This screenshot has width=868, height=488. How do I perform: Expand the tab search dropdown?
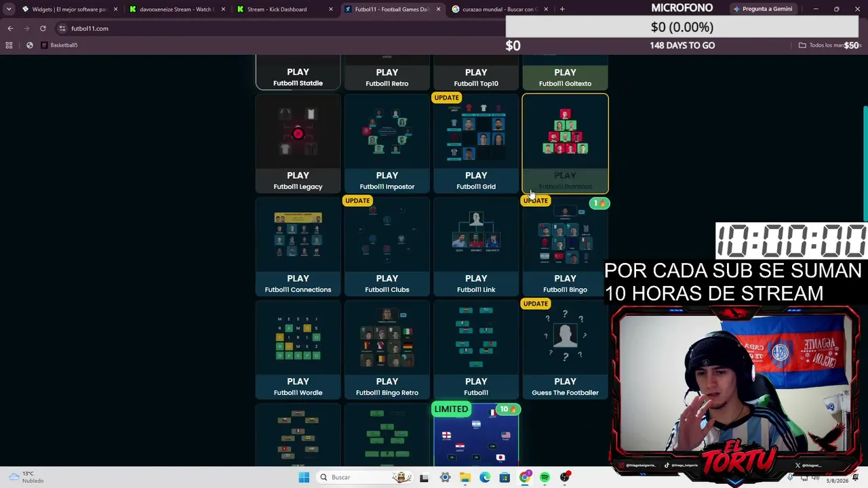pos(9,9)
